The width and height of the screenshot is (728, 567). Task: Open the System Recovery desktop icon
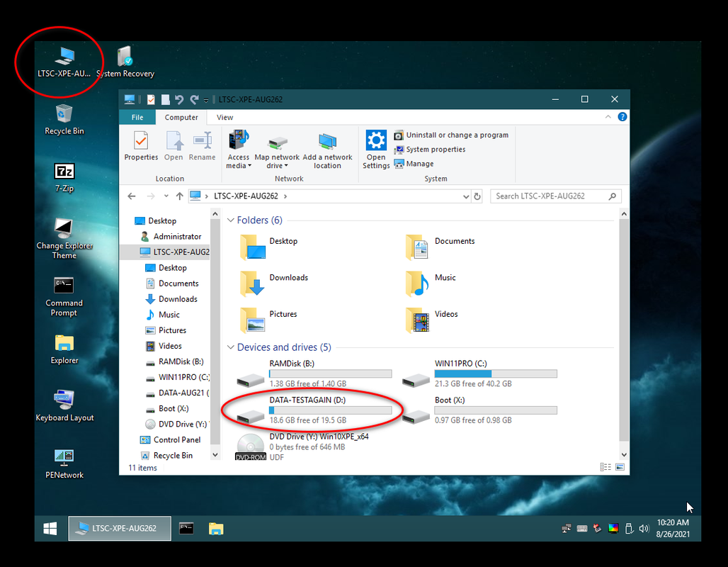(125, 62)
